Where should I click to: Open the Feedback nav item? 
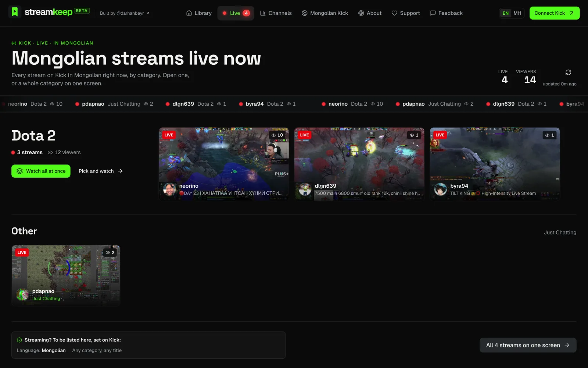(x=446, y=13)
